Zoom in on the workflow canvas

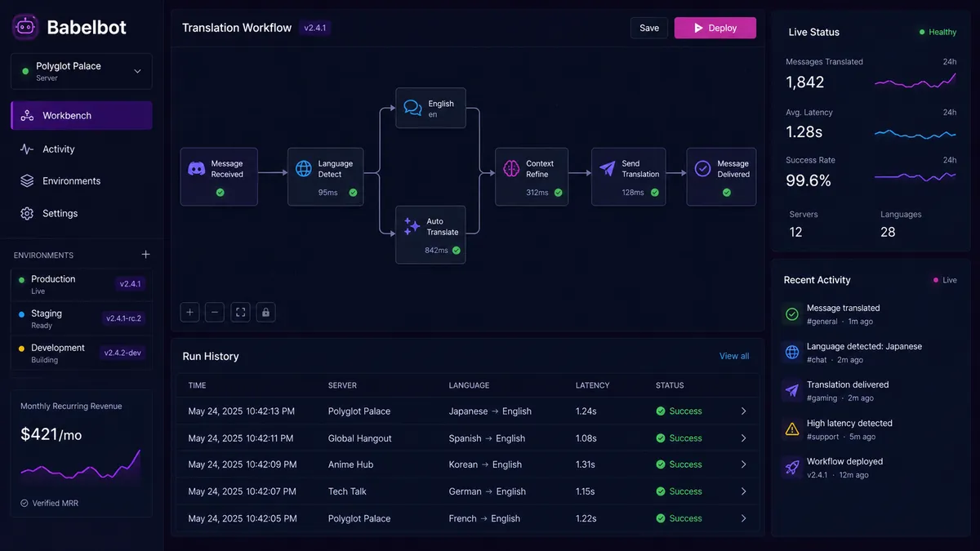click(x=190, y=312)
